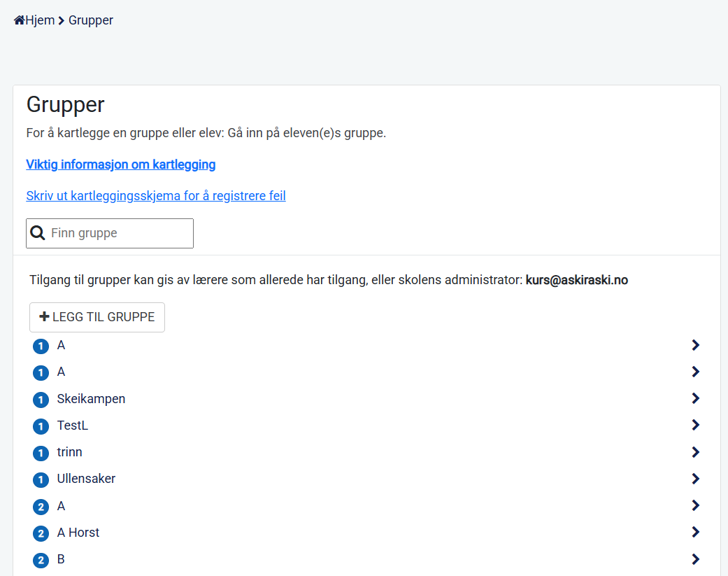Expand the A Horst group chevron
Screen dimensions: 728x576
[x=695, y=533]
